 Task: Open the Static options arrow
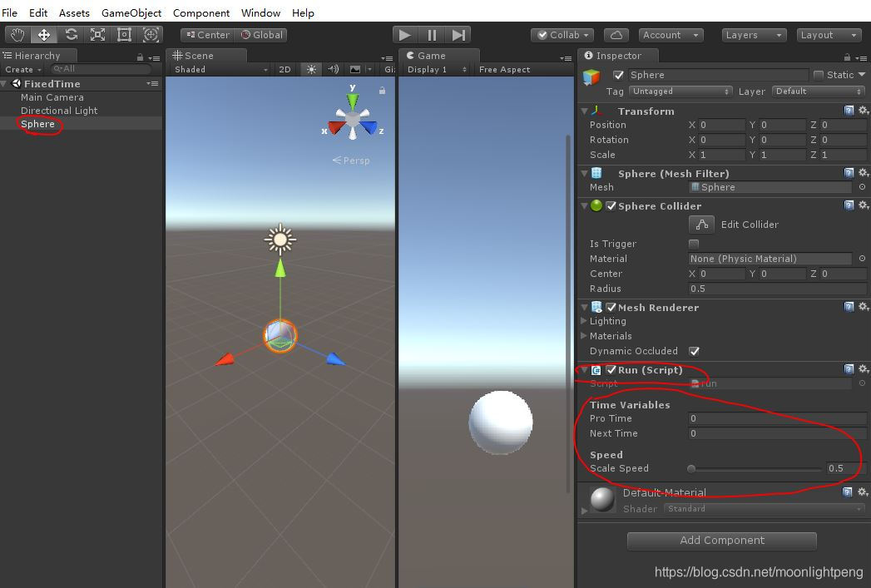tap(862, 74)
